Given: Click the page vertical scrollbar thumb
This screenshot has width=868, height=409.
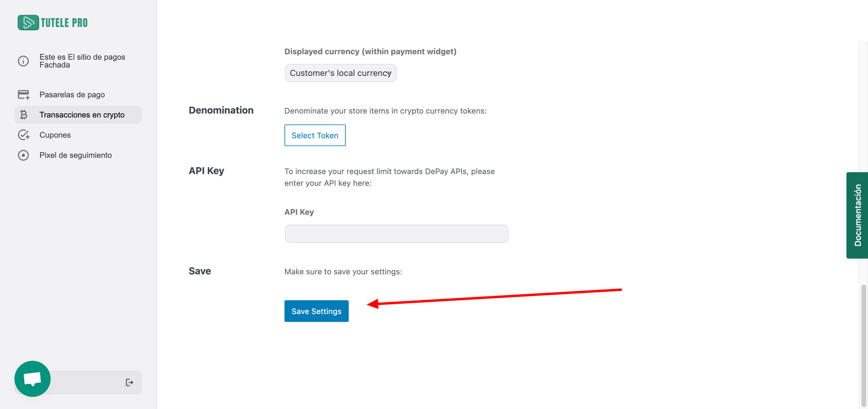Looking at the screenshot, I should click(x=863, y=345).
